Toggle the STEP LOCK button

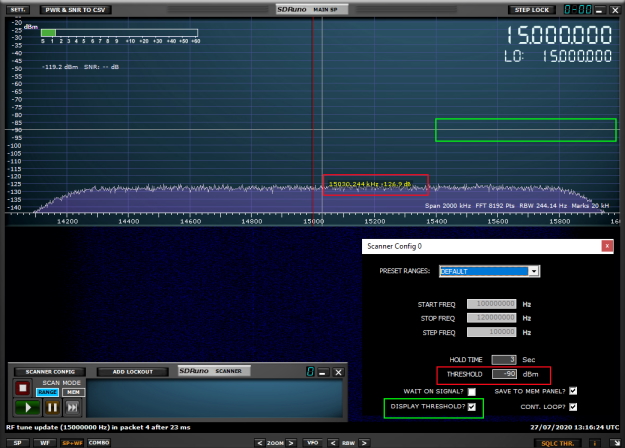(531, 10)
